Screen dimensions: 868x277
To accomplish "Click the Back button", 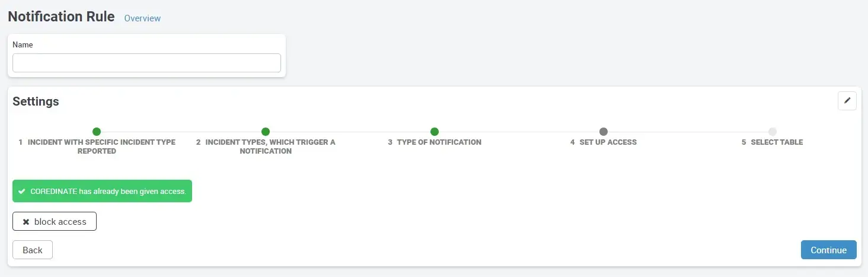I will click(x=33, y=250).
